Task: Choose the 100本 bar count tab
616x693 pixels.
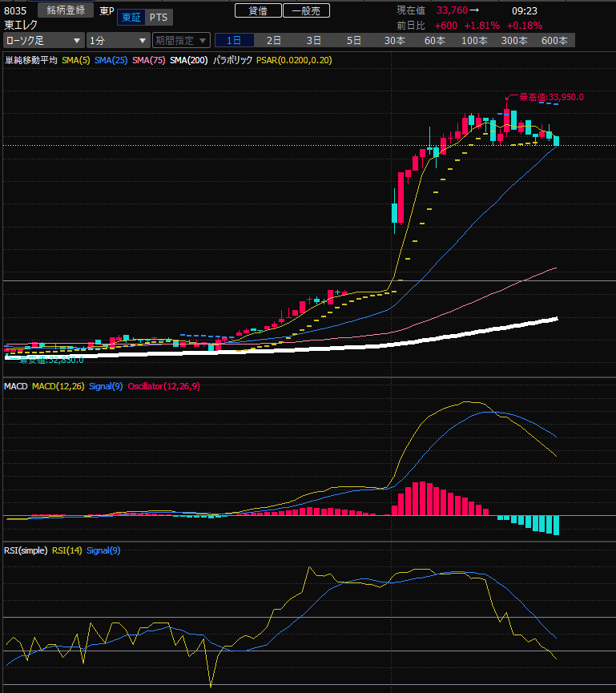Action: [474, 40]
